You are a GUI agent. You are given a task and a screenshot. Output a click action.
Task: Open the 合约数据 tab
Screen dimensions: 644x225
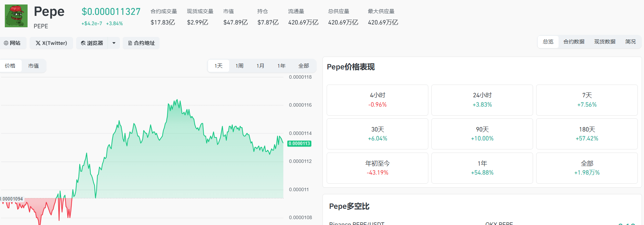(574, 42)
